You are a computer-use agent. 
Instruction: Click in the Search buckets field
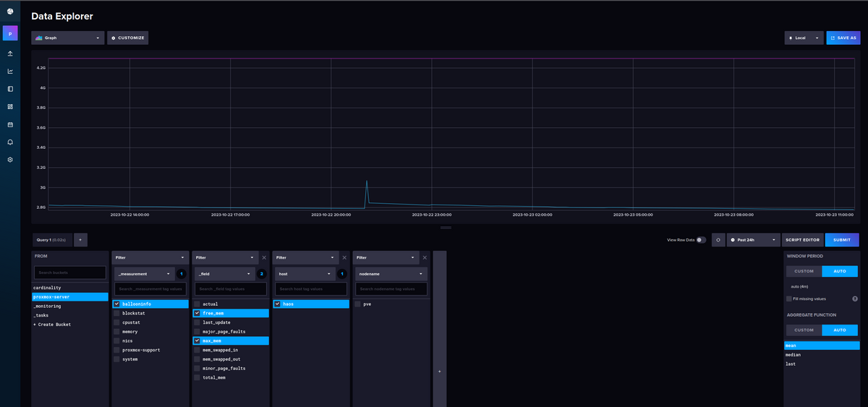tap(69, 272)
